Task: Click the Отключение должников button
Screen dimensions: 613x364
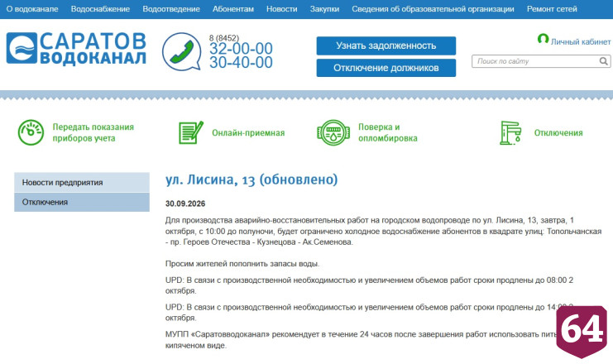Action: coord(386,68)
